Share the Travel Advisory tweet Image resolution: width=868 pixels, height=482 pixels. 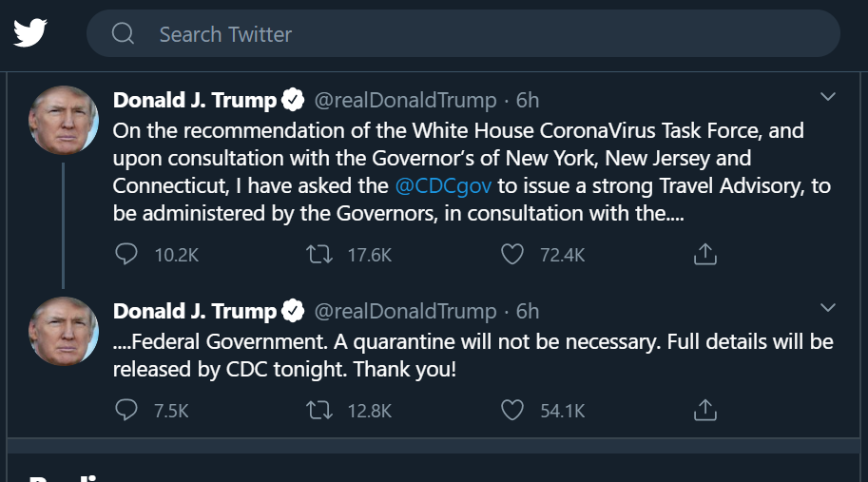pos(704,254)
